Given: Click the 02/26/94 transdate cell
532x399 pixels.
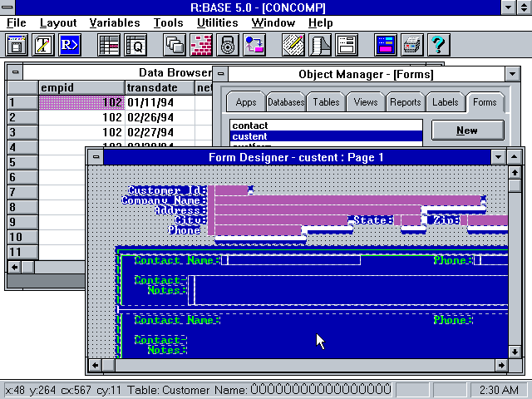Looking at the screenshot, I should (160, 117).
